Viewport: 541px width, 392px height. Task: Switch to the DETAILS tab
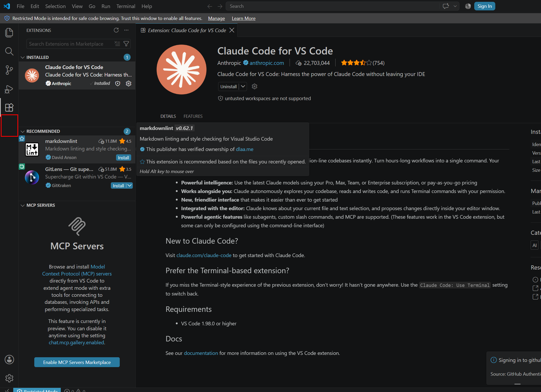pyautogui.click(x=168, y=116)
